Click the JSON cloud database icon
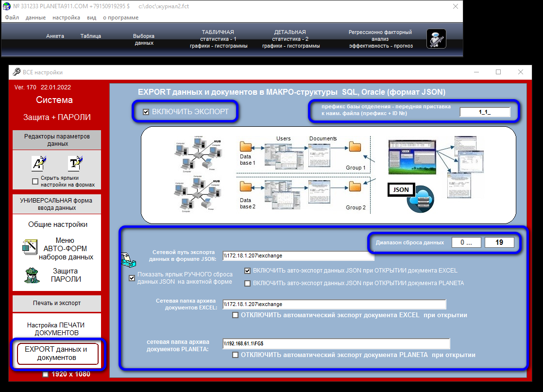 [x=421, y=200]
